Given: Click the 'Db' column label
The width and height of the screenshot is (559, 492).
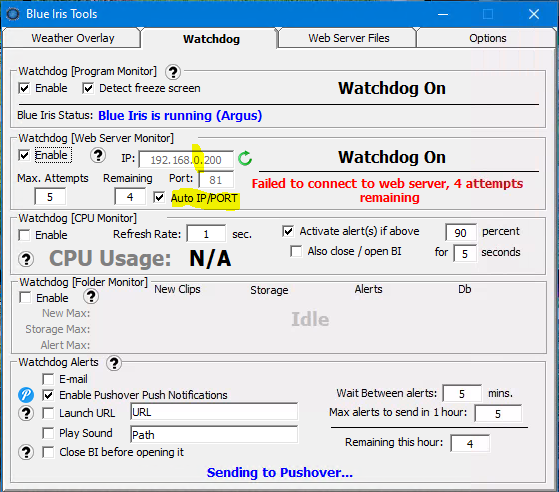Looking at the screenshot, I should pyautogui.click(x=465, y=289).
